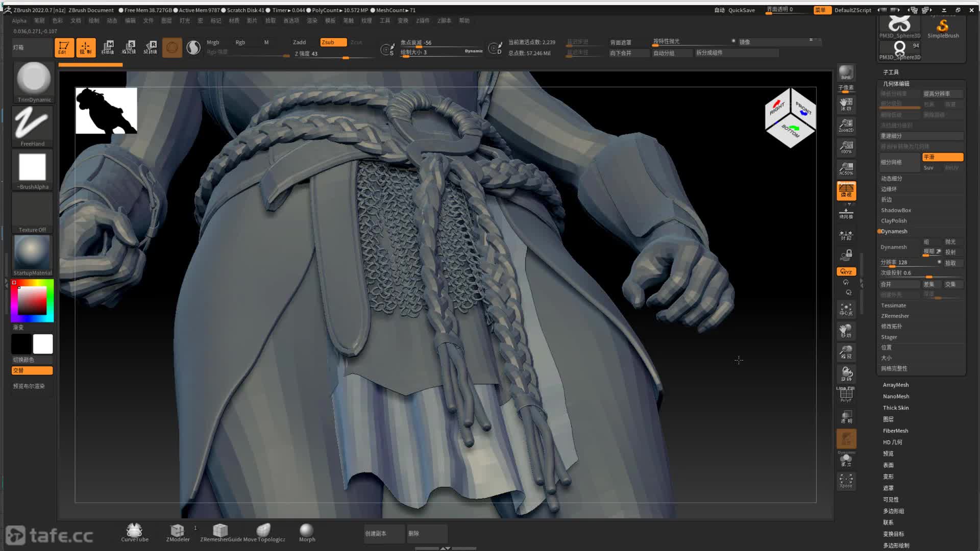Image resolution: width=980 pixels, height=551 pixels.
Task: Select the Move (移动轴) gizmo tool
Action: [x=108, y=47]
